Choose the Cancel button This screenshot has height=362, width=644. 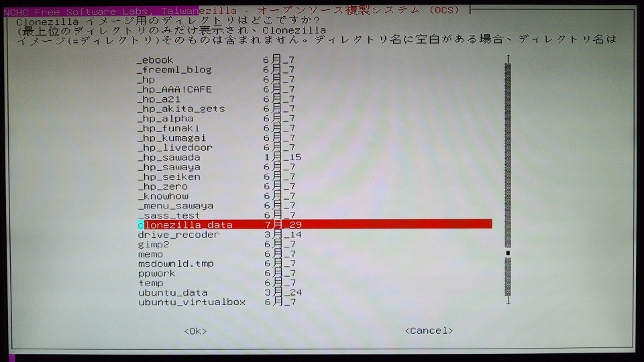[x=429, y=330]
